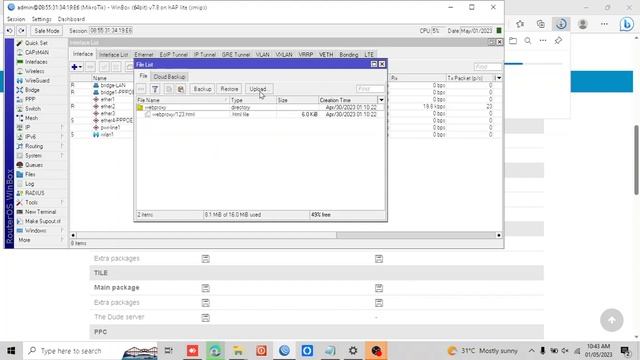Open New Terminal from sidebar
Viewport: 640px width, 360px height.
tap(40, 212)
